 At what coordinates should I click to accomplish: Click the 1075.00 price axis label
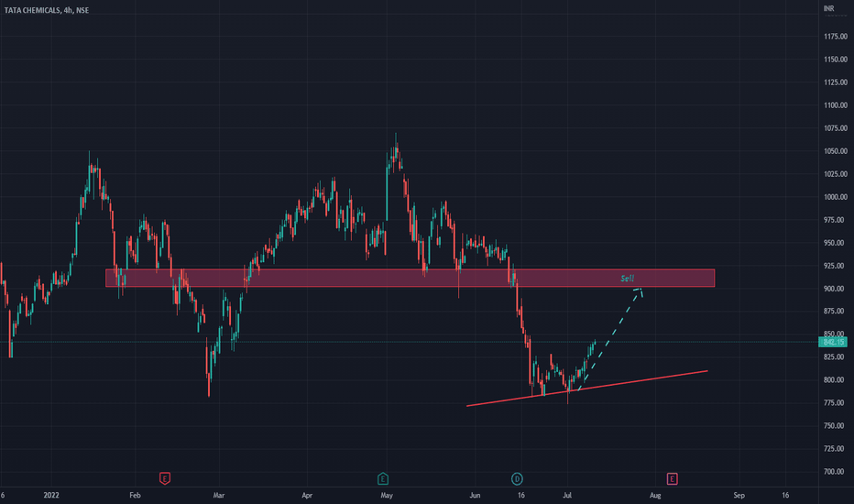point(836,128)
